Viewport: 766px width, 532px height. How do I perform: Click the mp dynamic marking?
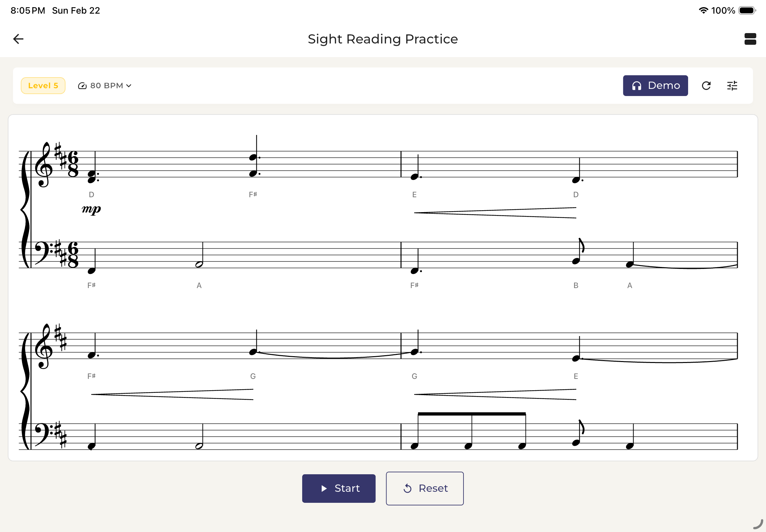pyautogui.click(x=92, y=210)
